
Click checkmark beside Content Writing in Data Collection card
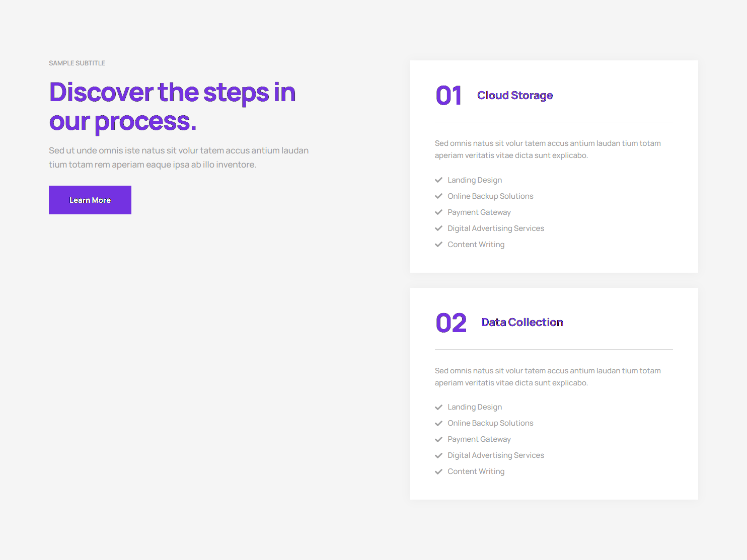pos(438,471)
